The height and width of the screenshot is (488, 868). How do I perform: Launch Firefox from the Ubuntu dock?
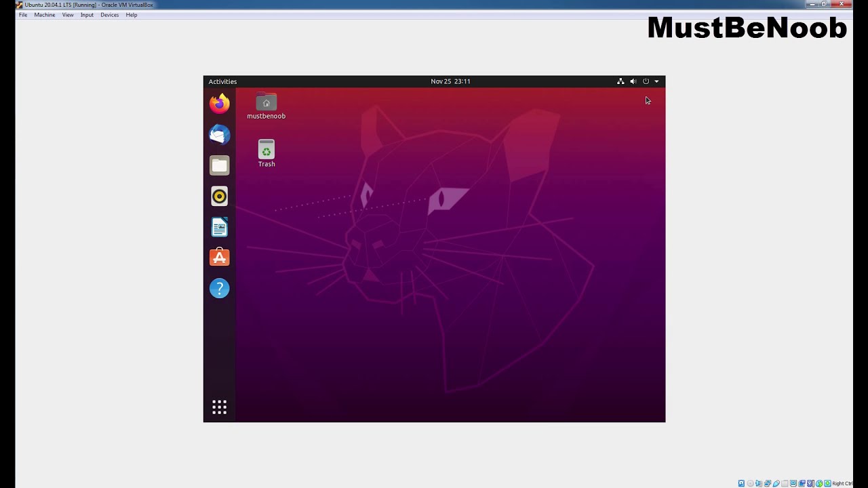click(x=219, y=104)
